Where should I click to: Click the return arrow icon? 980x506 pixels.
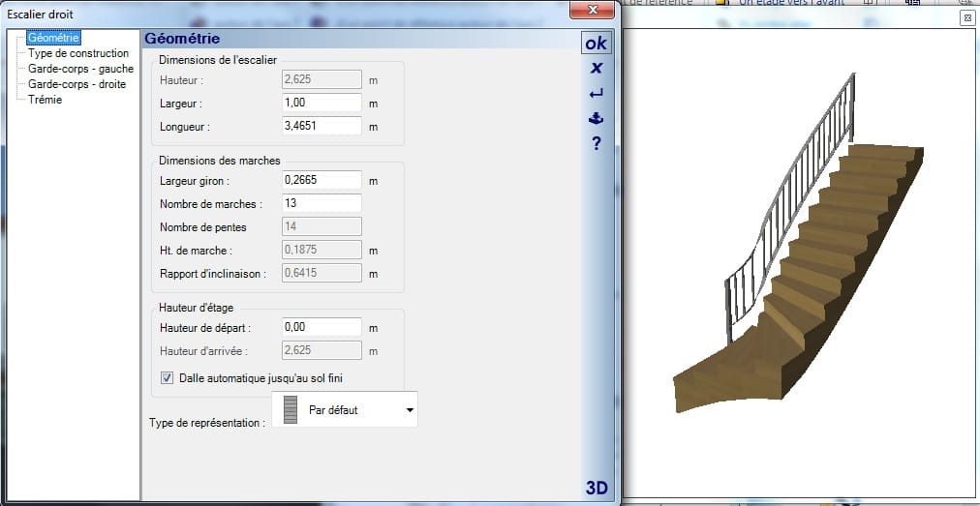click(x=597, y=94)
